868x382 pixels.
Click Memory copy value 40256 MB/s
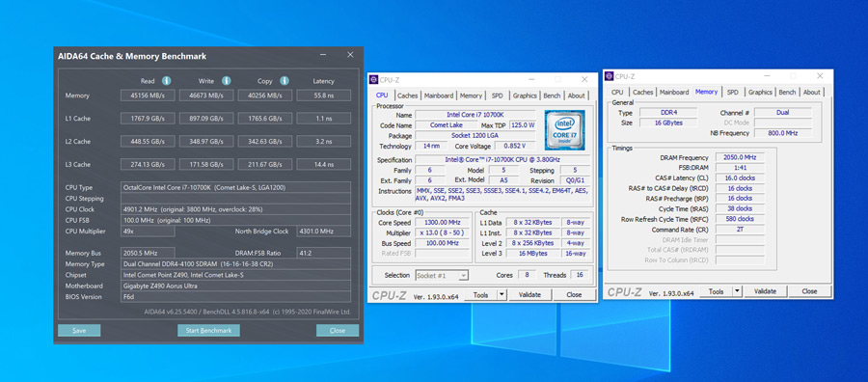coord(265,95)
